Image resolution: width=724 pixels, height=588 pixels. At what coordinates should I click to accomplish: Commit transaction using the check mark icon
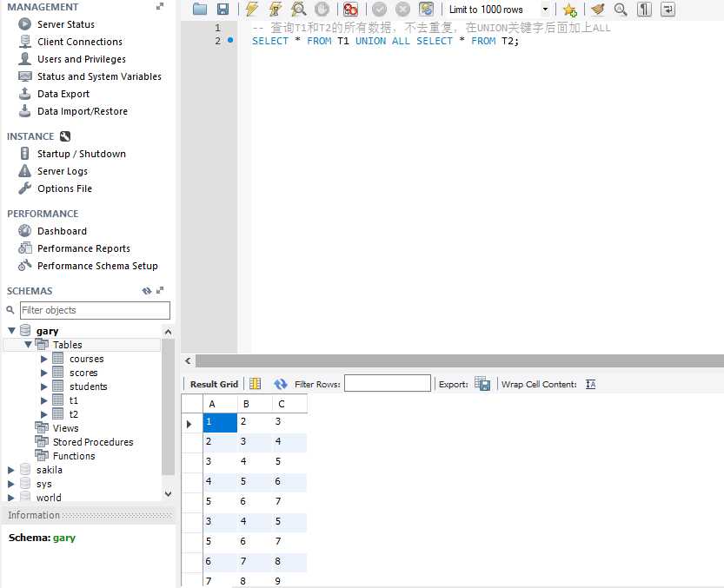click(x=380, y=10)
